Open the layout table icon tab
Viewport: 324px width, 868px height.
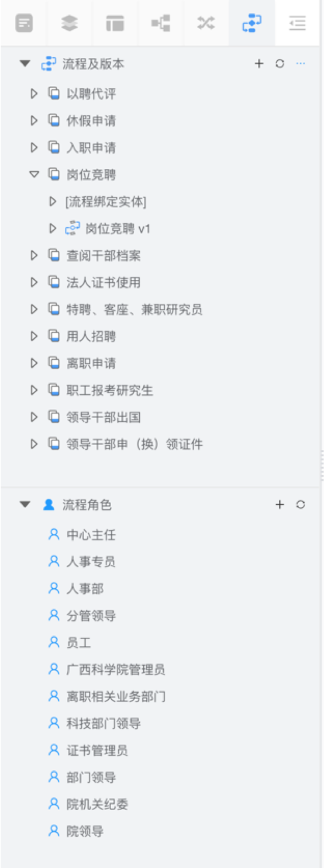115,23
